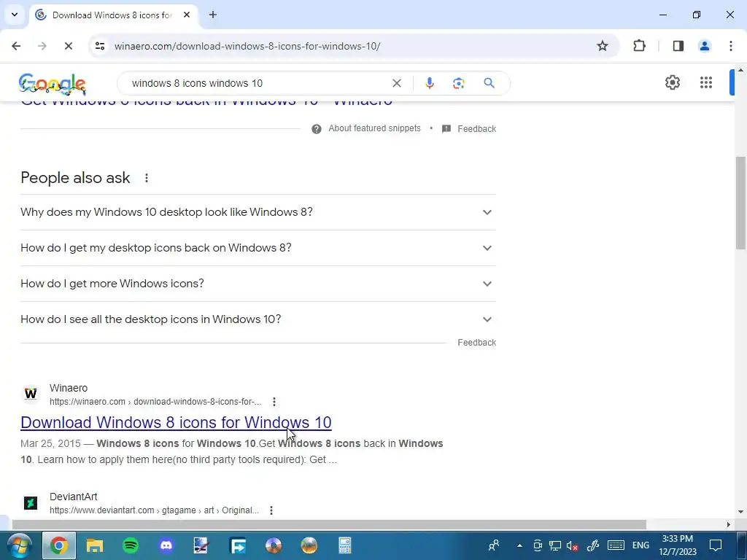The width and height of the screenshot is (747, 560).
Task: Open the tab search dropdown arrow
Action: pyautogui.click(x=15, y=15)
